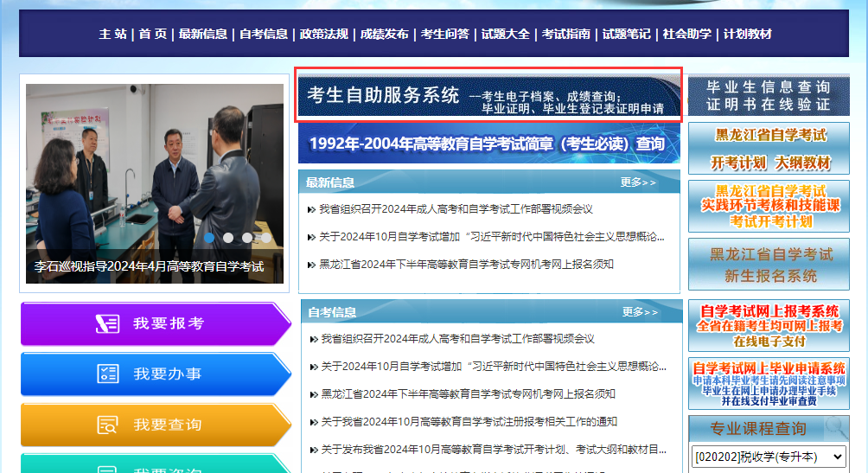Open the 税收学(专升本) major dropdown

[x=768, y=457]
